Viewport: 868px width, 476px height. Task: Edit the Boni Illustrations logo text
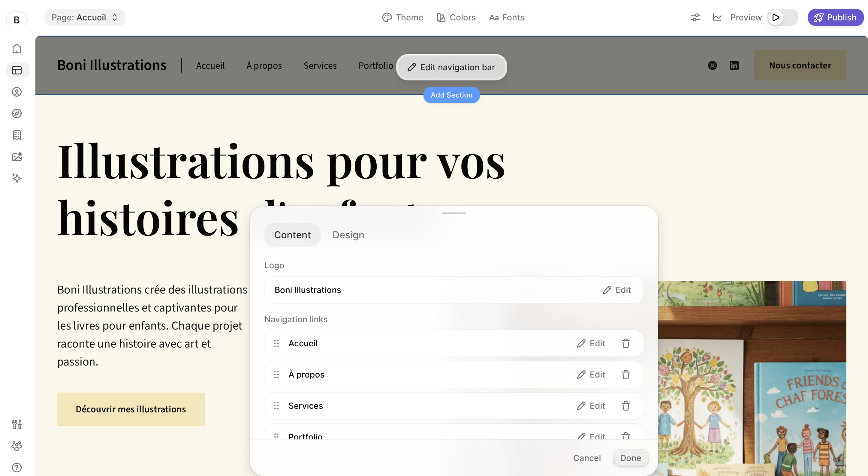click(616, 290)
